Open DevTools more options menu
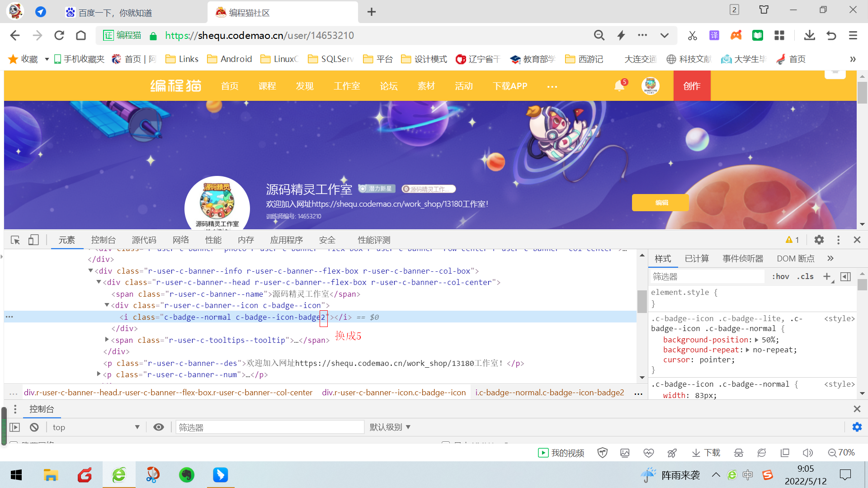 pos(838,240)
